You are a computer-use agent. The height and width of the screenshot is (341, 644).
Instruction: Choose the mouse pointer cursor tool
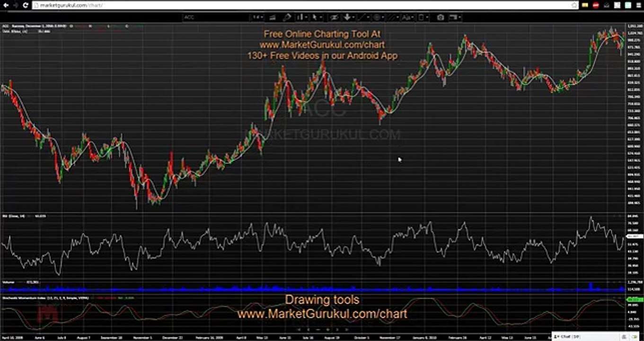coord(315,18)
